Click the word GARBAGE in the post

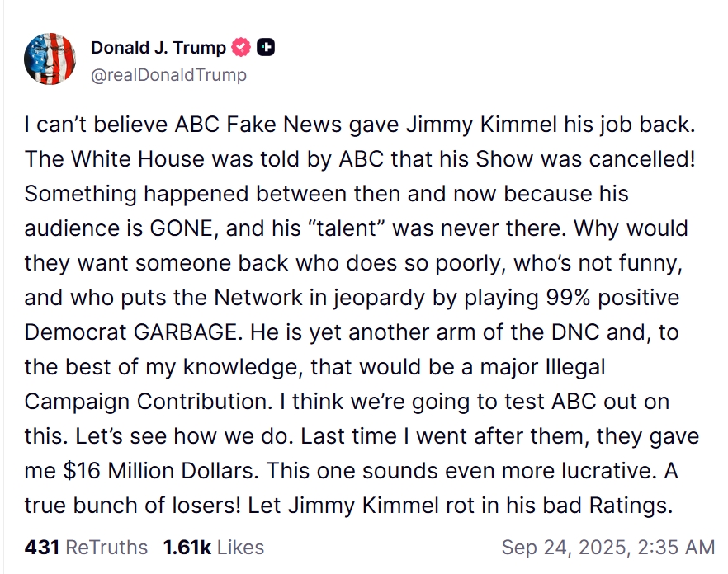point(187,332)
